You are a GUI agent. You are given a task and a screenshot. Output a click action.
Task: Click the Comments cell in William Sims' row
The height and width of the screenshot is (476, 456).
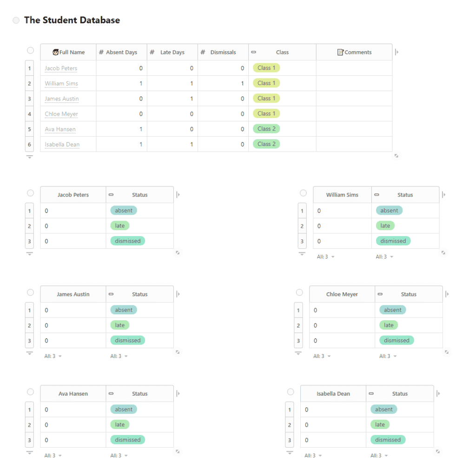click(x=354, y=84)
